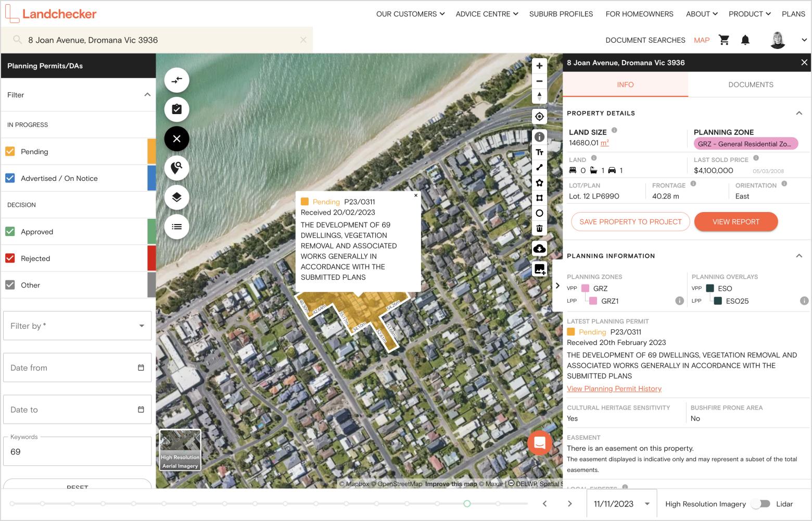Screen dimensions: 812x521
Task: Open the Our Customers menu
Action: click(x=410, y=14)
